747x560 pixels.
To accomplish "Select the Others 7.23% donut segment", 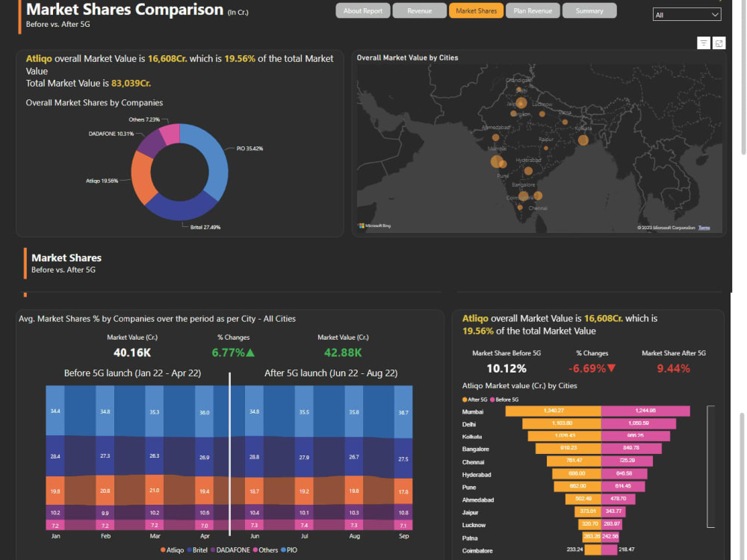I will point(171,134).
